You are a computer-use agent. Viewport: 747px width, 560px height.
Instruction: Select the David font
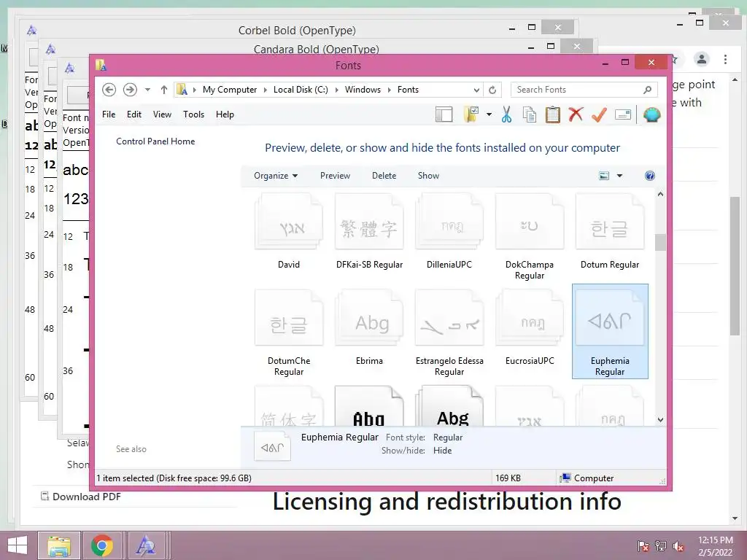click(x=289, y=231)
